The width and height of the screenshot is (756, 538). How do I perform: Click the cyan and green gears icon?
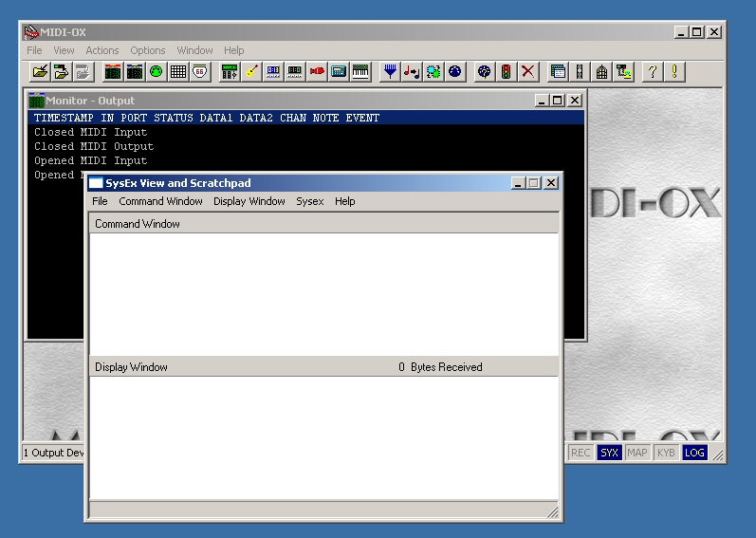[x=433, y=72]
